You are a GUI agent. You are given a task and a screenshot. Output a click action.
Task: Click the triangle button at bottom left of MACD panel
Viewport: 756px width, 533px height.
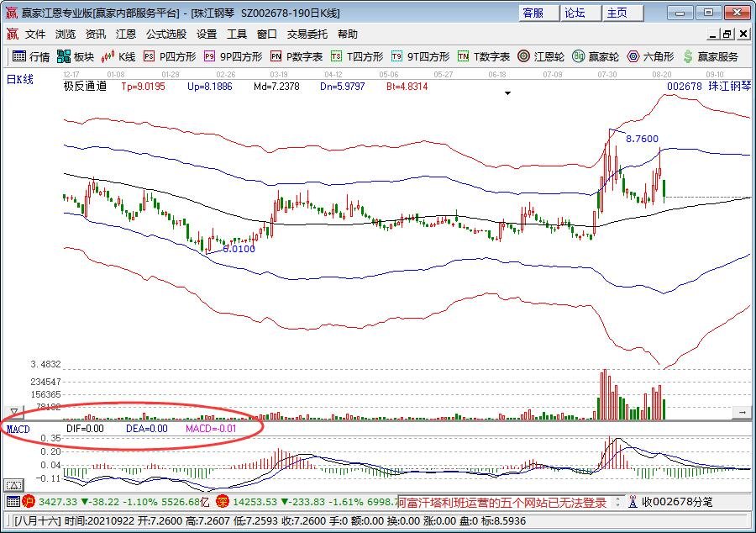tap(13, 485)
